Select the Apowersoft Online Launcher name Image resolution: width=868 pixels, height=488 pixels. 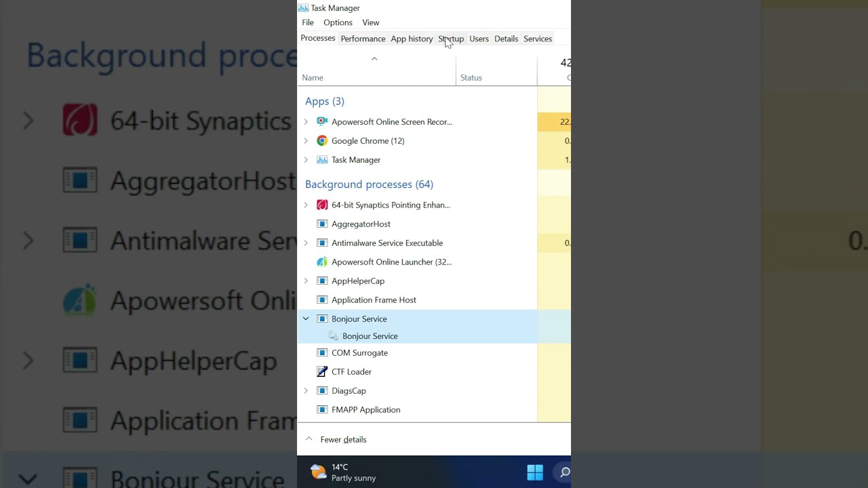pyautogui.click(x=391, y=262)
